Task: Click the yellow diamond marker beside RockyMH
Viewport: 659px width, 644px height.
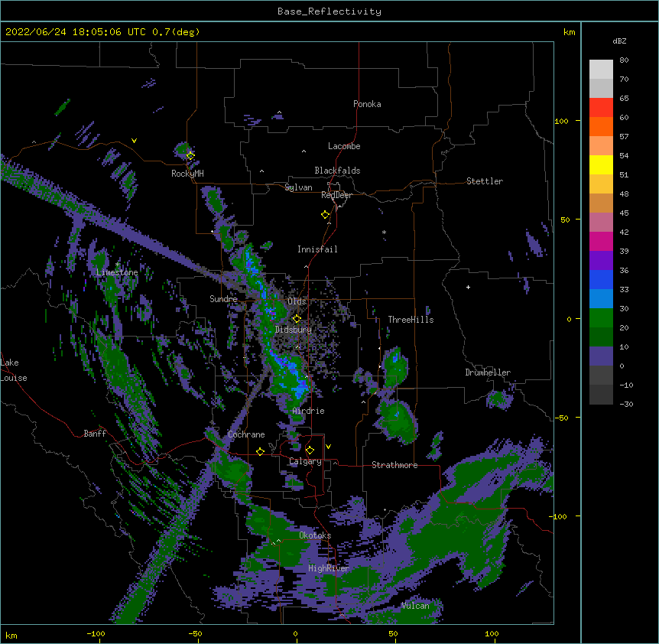Action: pyautogui.click(x=190, y=155)
